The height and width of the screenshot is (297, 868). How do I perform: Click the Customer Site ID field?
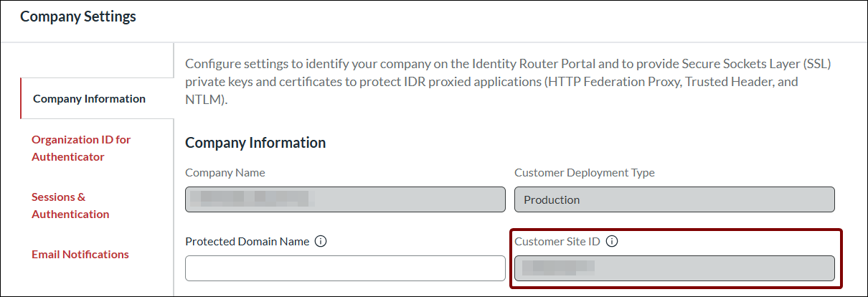click(674, 268)
